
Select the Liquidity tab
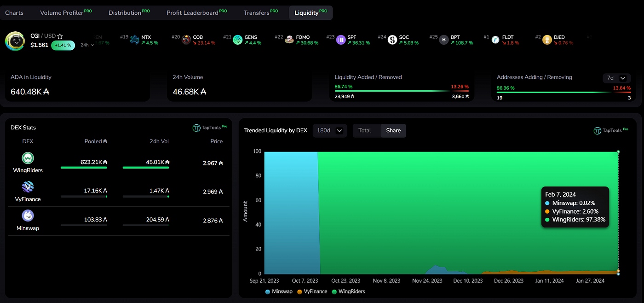[310, 12]
